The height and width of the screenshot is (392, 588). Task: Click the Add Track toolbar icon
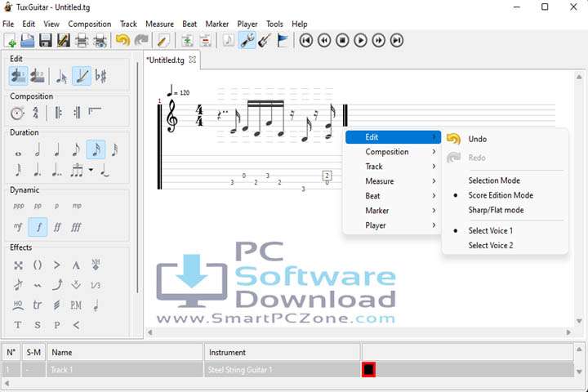click(x=187, y=40)
